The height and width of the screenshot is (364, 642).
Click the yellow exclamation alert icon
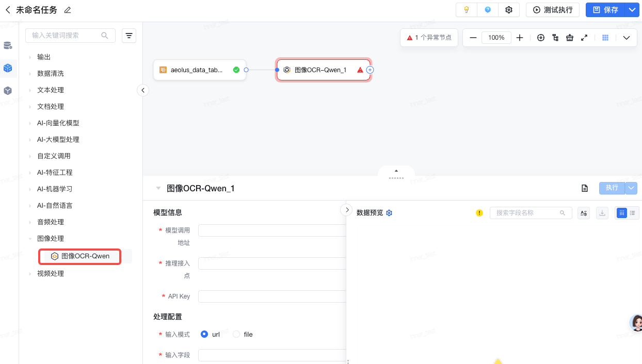(479, 213)
